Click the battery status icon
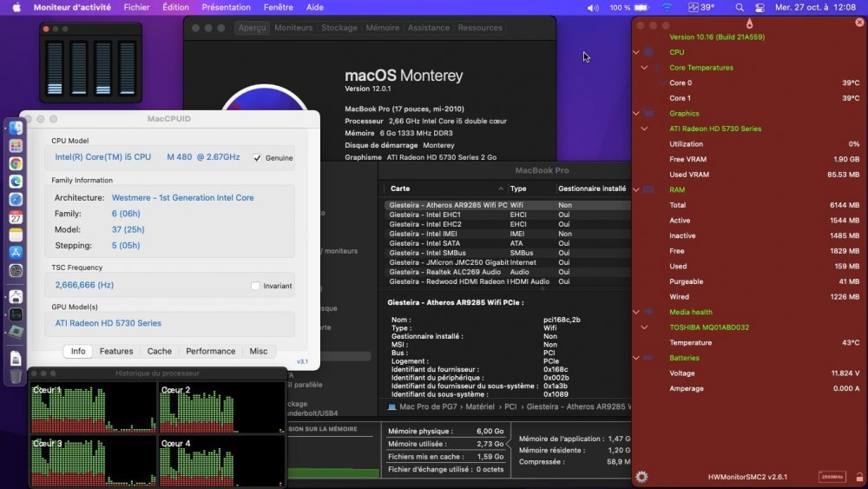The height and width of the screenshot is (489, 868). pos(641,8)
